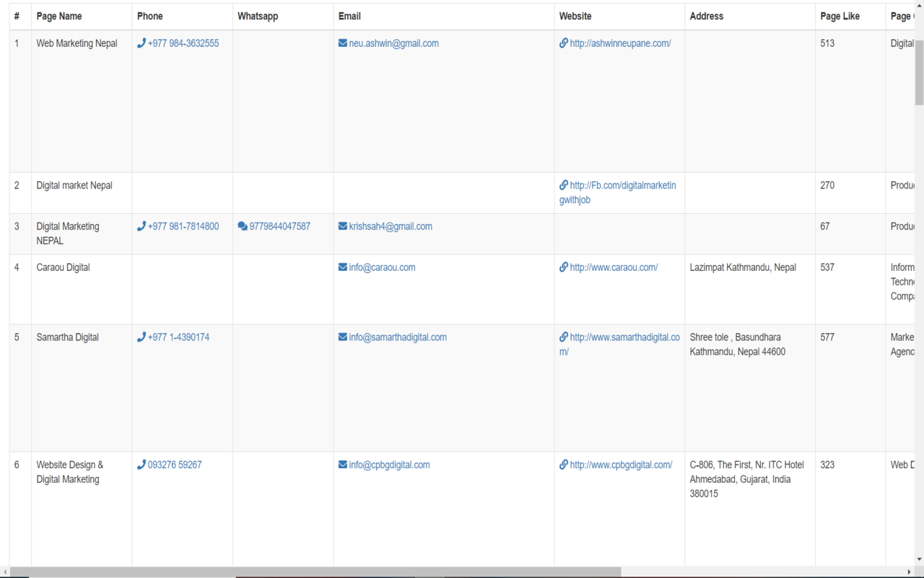Click the phone icon beside 093276 59267
The height and width of the screenshot is (578, 924).
click(141, 465)
